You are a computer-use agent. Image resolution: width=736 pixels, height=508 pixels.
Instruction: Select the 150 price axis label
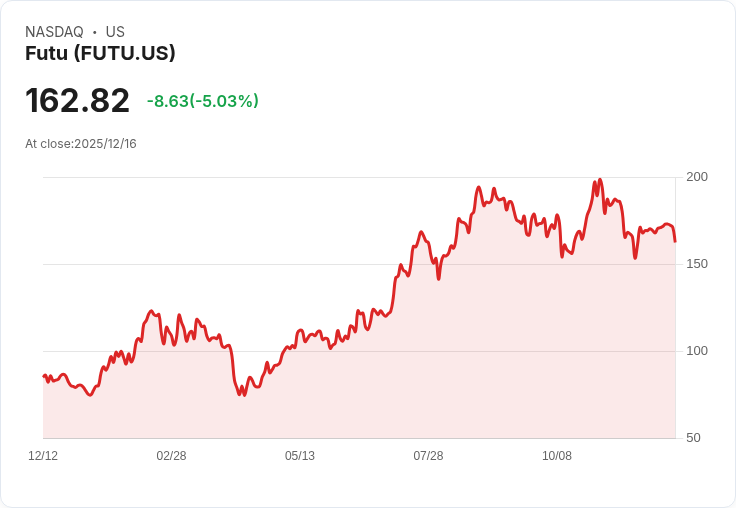click(697, 264)
